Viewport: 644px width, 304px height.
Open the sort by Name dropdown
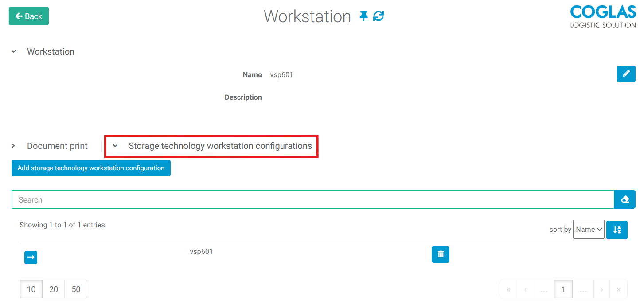(x=588, y=230)
